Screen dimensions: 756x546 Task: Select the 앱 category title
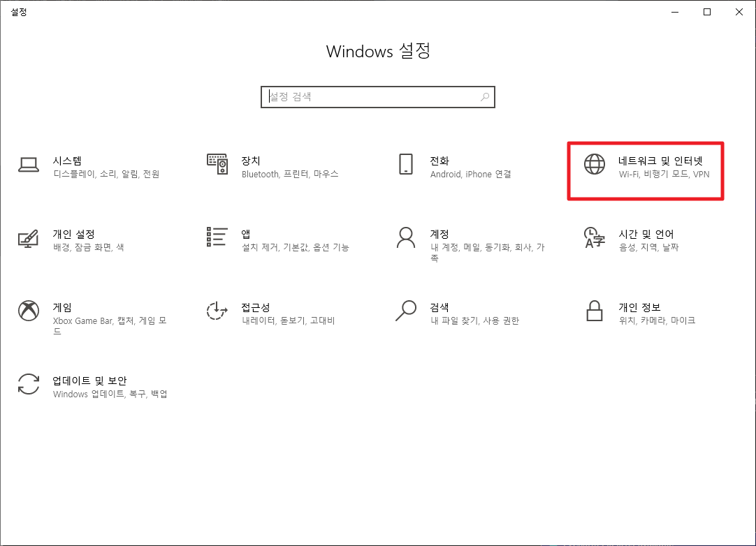[246, 234]
